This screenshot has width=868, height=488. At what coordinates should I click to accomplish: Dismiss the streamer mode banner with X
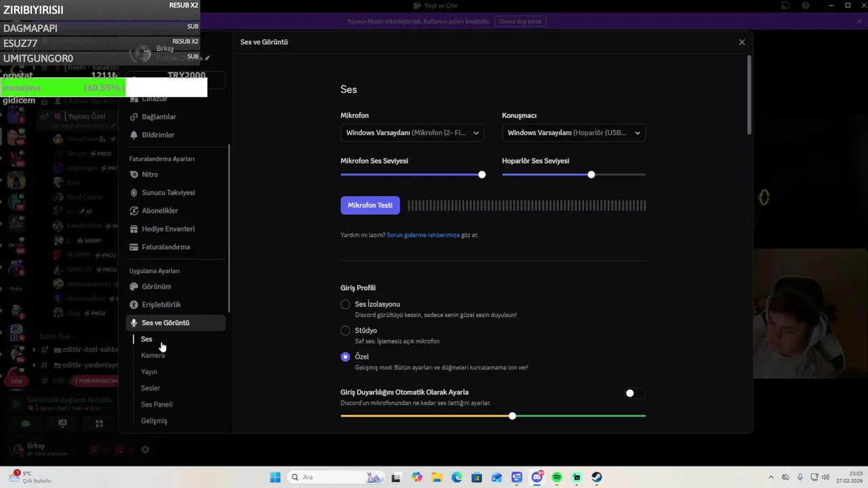pyautogui.click(x=859, y=22)
